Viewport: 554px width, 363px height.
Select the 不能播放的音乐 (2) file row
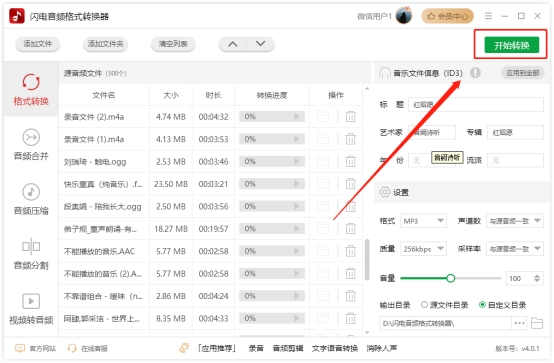tap(211, 274)
